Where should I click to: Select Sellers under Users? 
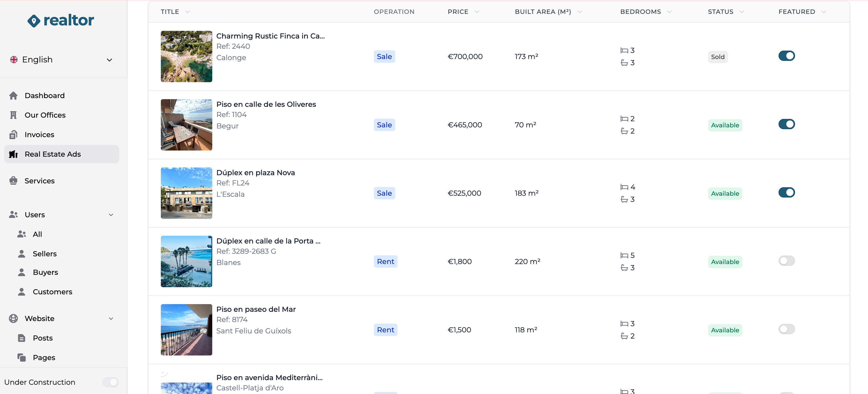coord(45,254)
